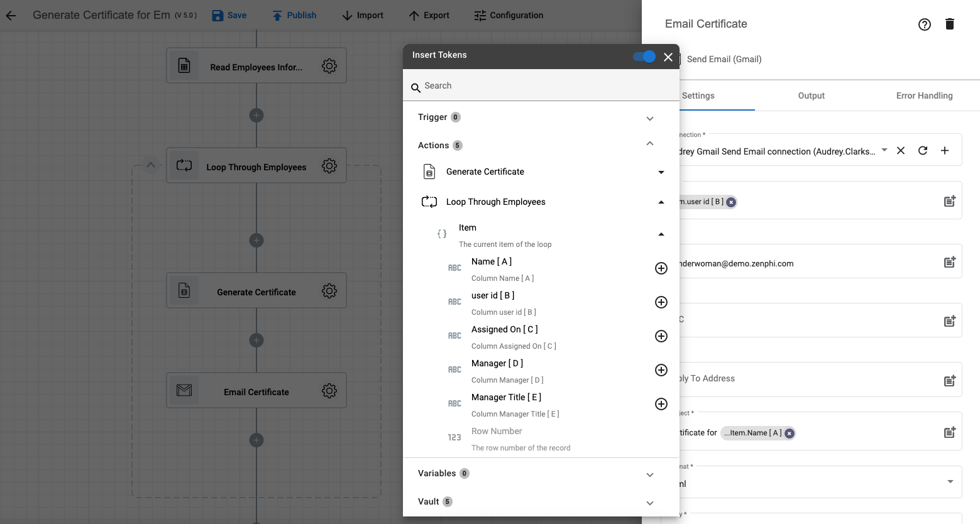This screenshot has height=524, width=980.
Task: Add step between Loop and Generate Certificate
Action: click(x=256, y=240)
